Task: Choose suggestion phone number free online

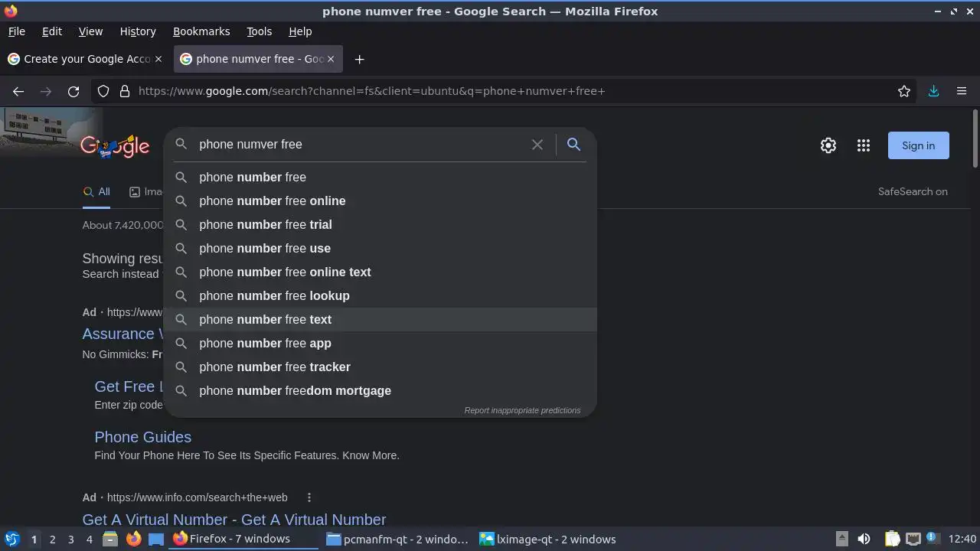Action: click(381, 201)
